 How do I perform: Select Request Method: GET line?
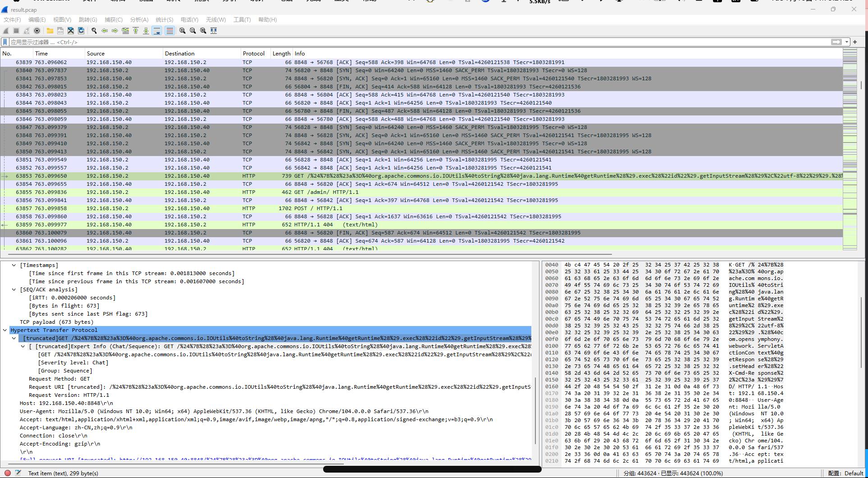tap(59, 379)
